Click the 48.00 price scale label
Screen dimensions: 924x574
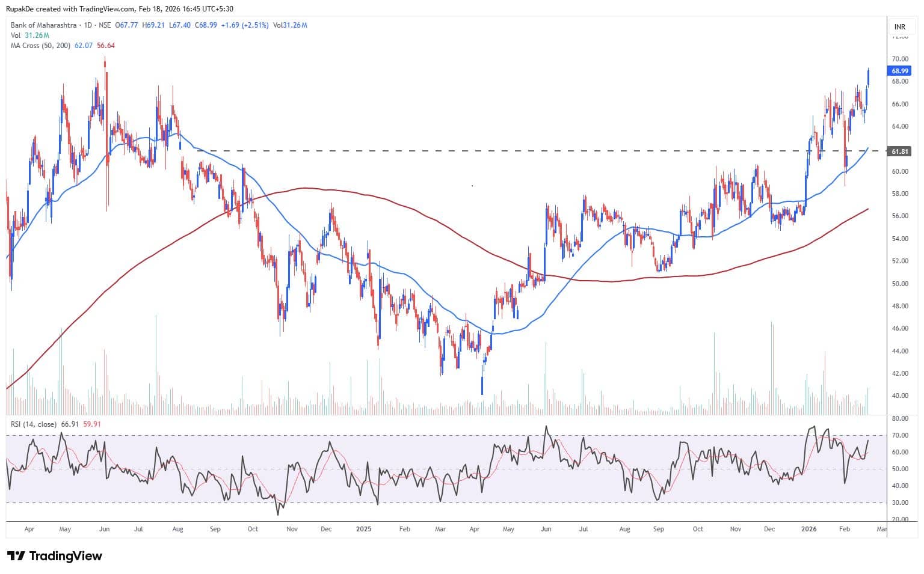[900, 306]
